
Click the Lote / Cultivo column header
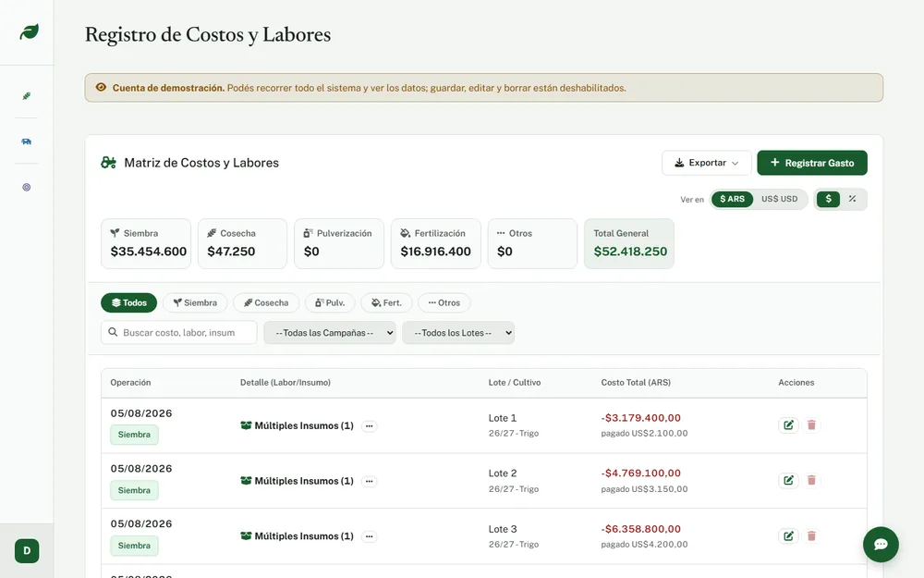515,382
